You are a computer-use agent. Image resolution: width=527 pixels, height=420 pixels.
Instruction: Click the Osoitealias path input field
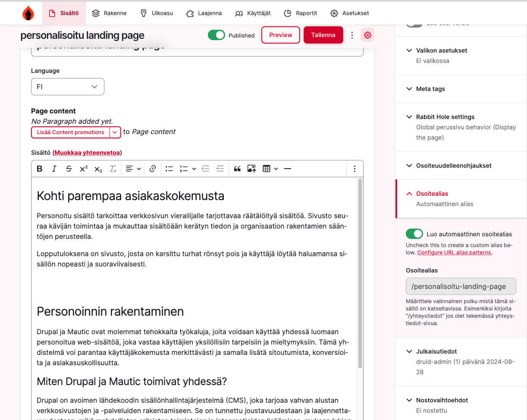[x=461, y=286]
